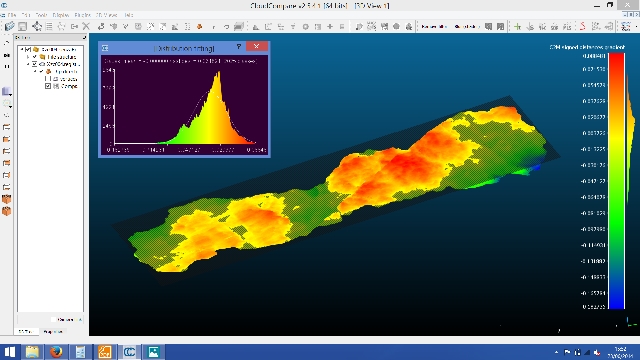Collapse the orange mesh item expander
This screenshot has width=640, height=360.
tap(35, 71)
